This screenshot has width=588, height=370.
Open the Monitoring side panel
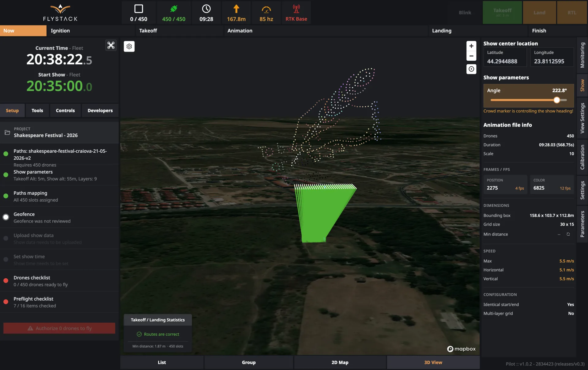tap(582, 55)
